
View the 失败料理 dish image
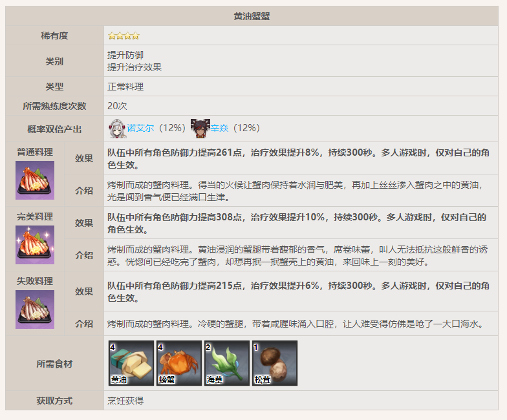tap(35, 310)
